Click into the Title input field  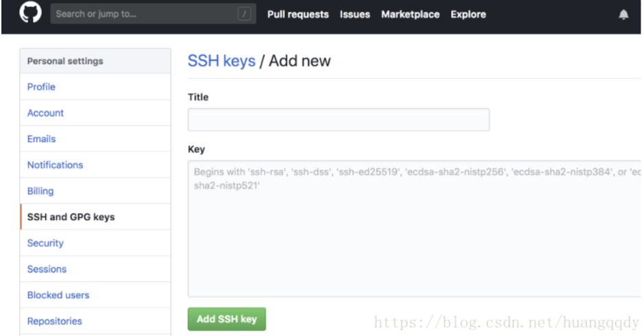338,120
